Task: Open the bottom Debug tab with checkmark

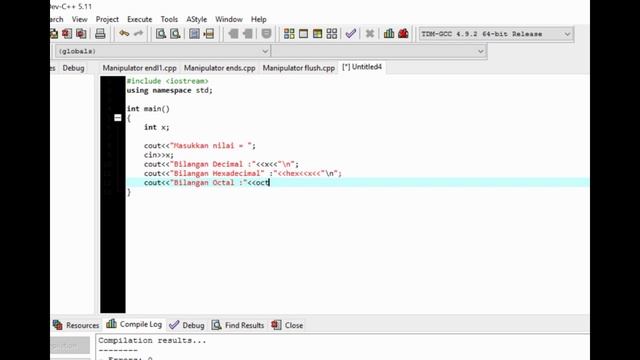Action: pyautogui.click(x=187, y=325)
